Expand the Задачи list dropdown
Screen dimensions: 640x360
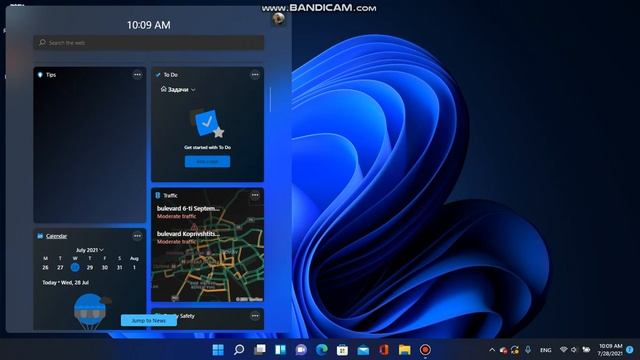coord(178,89)
